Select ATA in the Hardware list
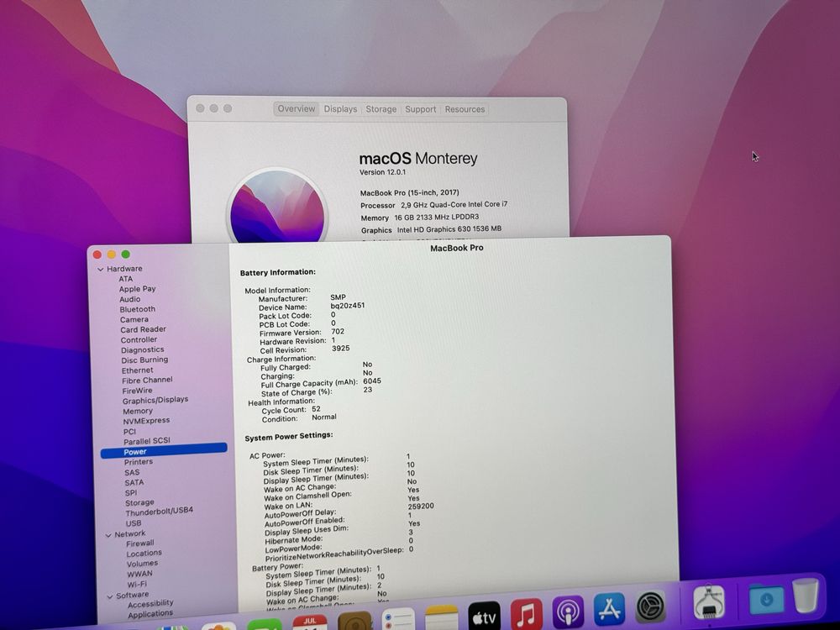Viewport: 840px width, 630px height. tap(125, 279)
